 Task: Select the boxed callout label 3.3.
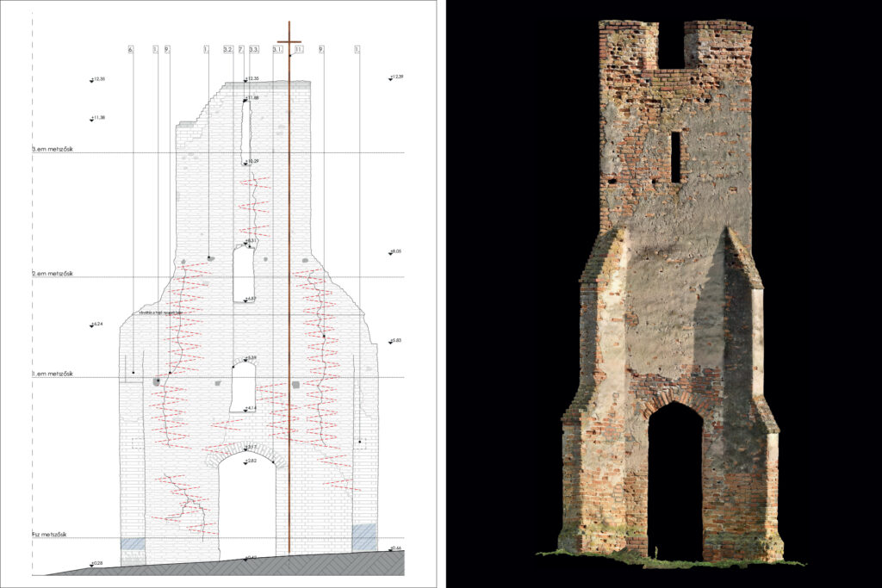click(254, 50)
